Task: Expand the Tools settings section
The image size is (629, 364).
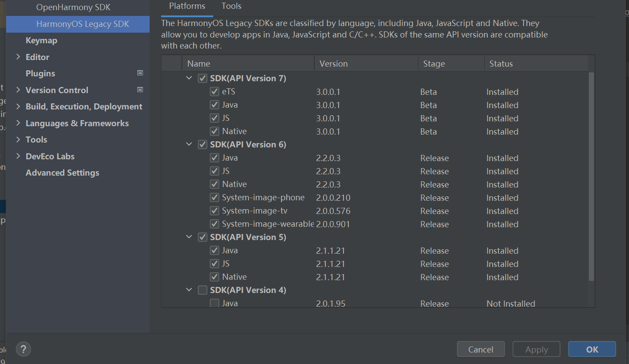Action: 18,139
